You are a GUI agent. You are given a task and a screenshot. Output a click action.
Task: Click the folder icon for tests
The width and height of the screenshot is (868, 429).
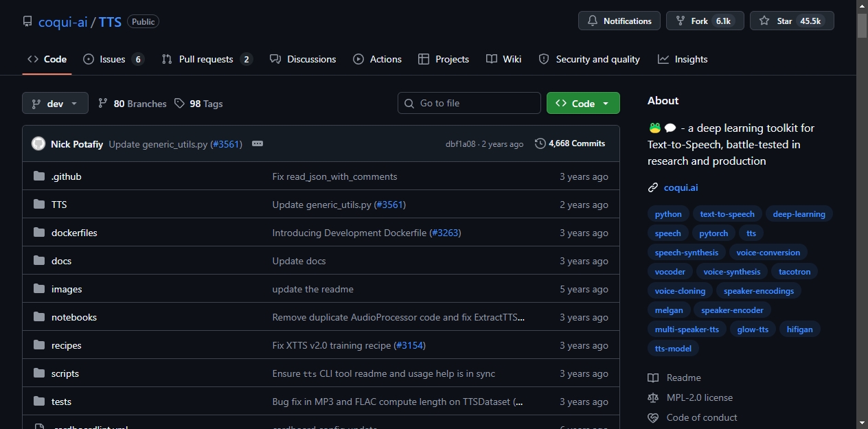point(39,402)
